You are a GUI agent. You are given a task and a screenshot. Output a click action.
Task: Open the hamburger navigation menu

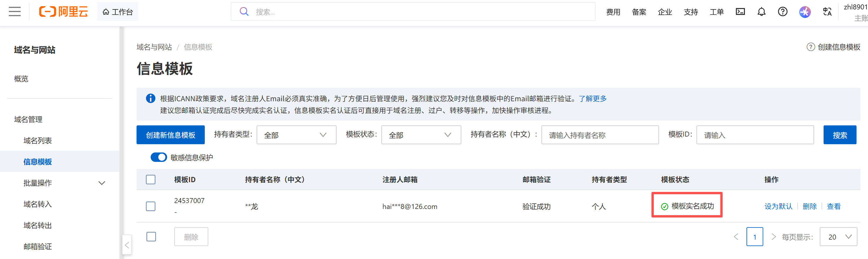tap(14, 12)
